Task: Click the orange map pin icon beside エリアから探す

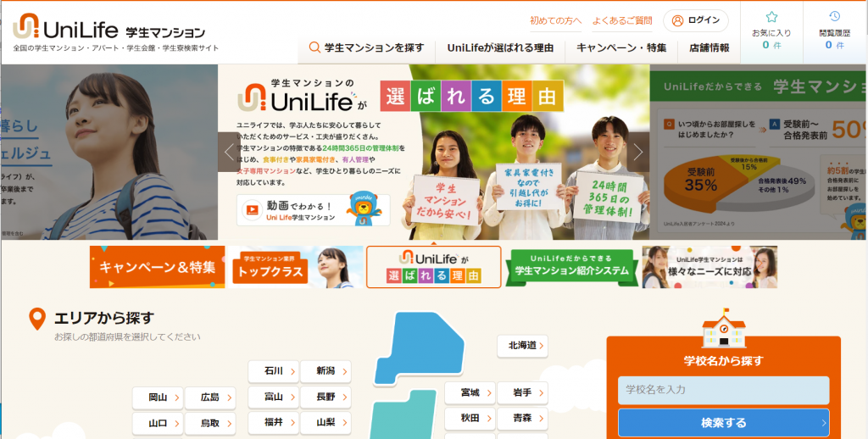Action: tap(37, 320)
